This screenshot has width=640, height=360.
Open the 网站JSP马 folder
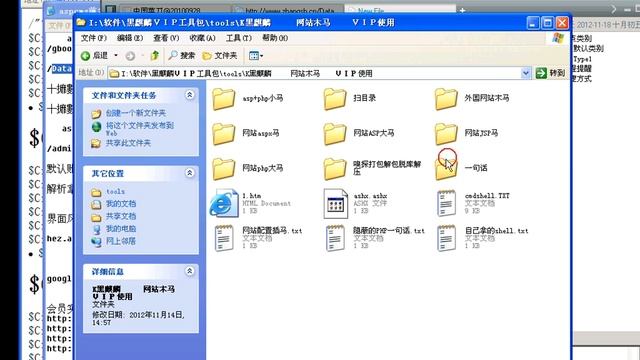[466, 133]
